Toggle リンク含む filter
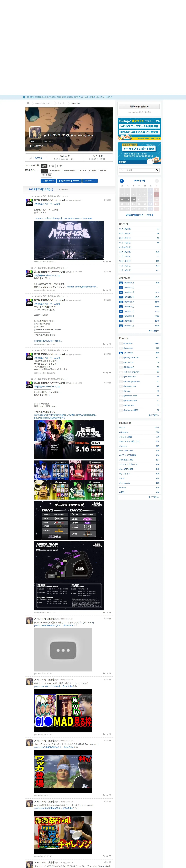The width and height of the screenshot is (186, 868). click(47, 175)
